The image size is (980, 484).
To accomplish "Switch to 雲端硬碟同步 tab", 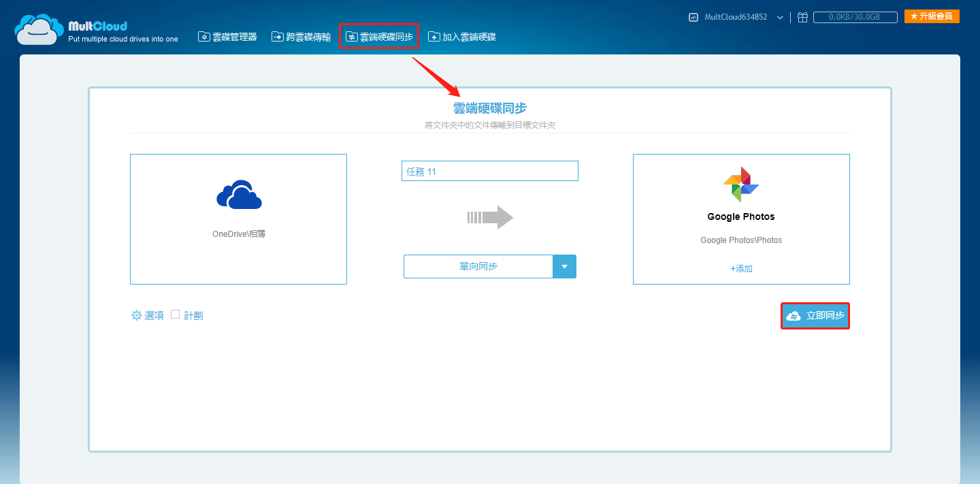I will [379, 37].
